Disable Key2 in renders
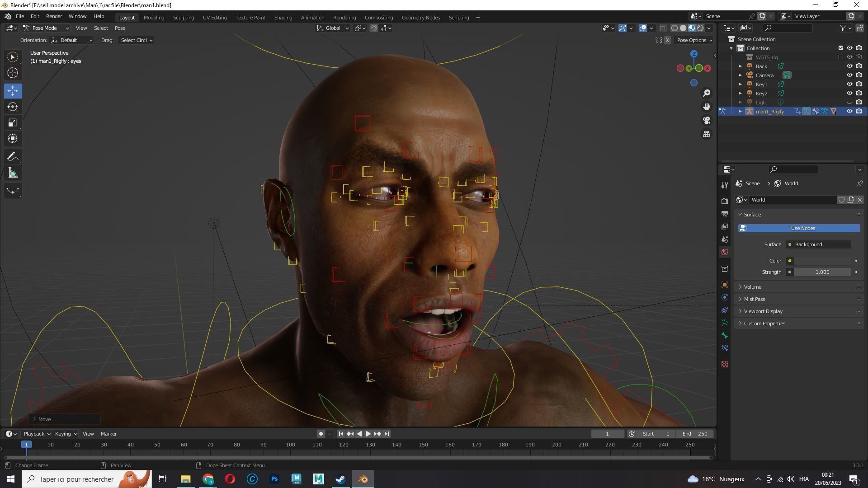 coord(859,93)
